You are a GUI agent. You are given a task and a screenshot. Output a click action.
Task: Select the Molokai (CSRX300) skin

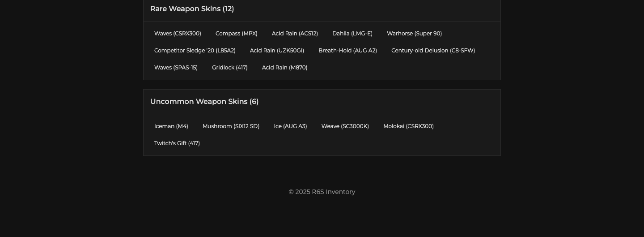tap(408, 126)
